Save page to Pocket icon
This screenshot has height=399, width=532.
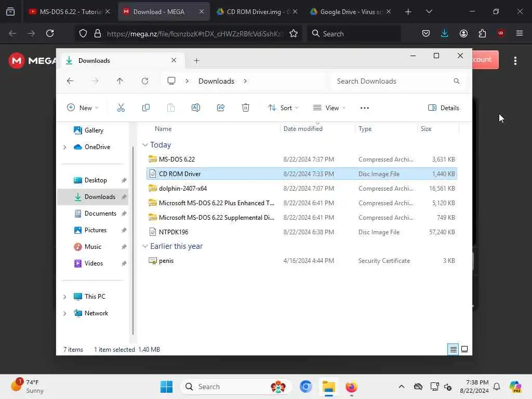(426, 33)
